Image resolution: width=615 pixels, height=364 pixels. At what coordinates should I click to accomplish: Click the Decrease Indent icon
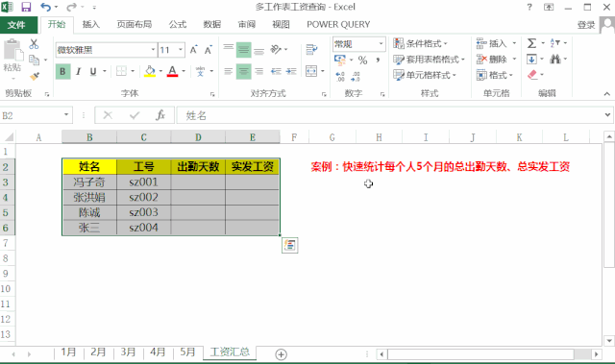pos(276,71)
